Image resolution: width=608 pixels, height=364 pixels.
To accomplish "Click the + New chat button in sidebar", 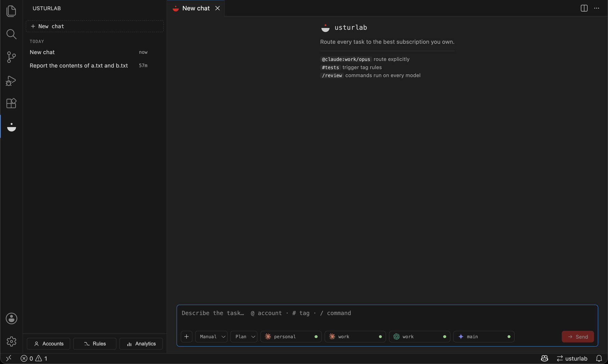I will [95, 26].
